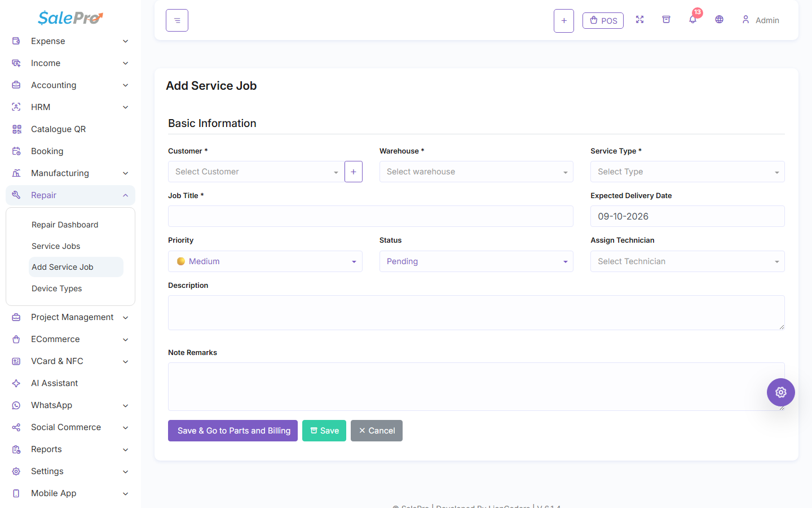Click the quick add plus button in header
Image resolution: width=812 pixels, height=508 pixels.
pos(564,21)
